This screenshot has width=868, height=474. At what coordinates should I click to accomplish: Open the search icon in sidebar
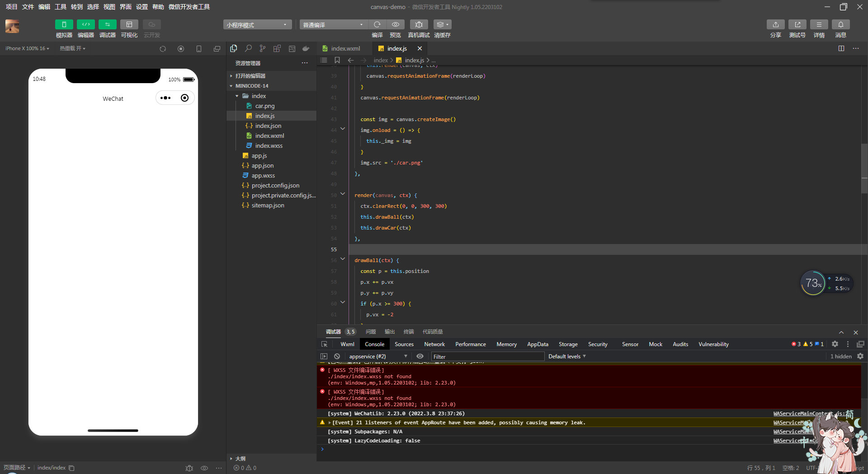tap(248, 48)
